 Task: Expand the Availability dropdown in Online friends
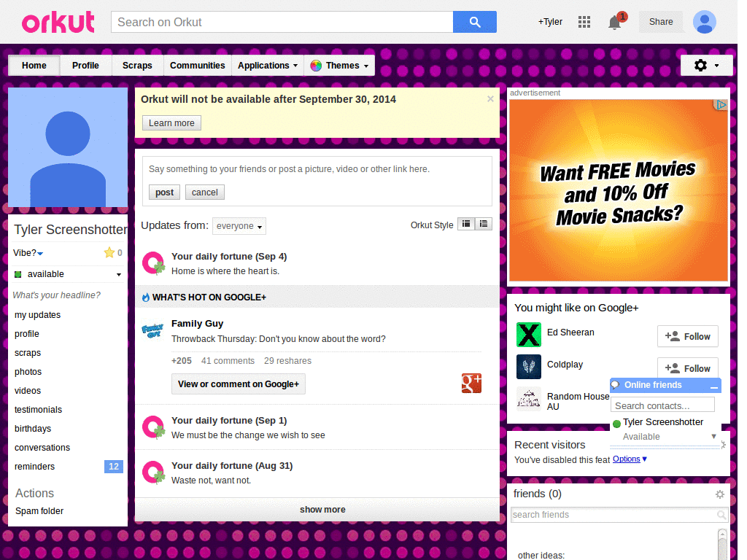click(x=713, y=437)
